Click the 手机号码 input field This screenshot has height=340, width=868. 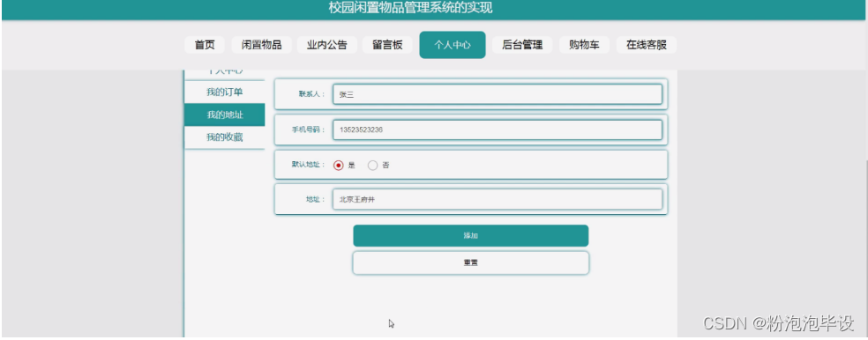pos(498,129)
